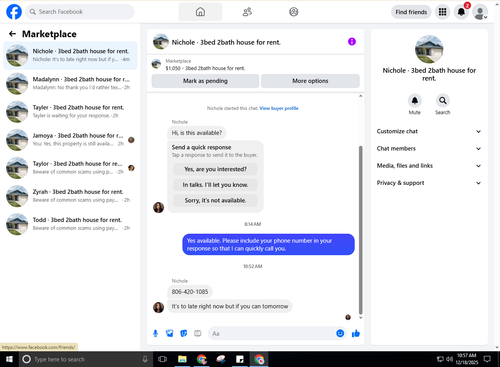Select the Nichole conversation in list

pos(70,55)
